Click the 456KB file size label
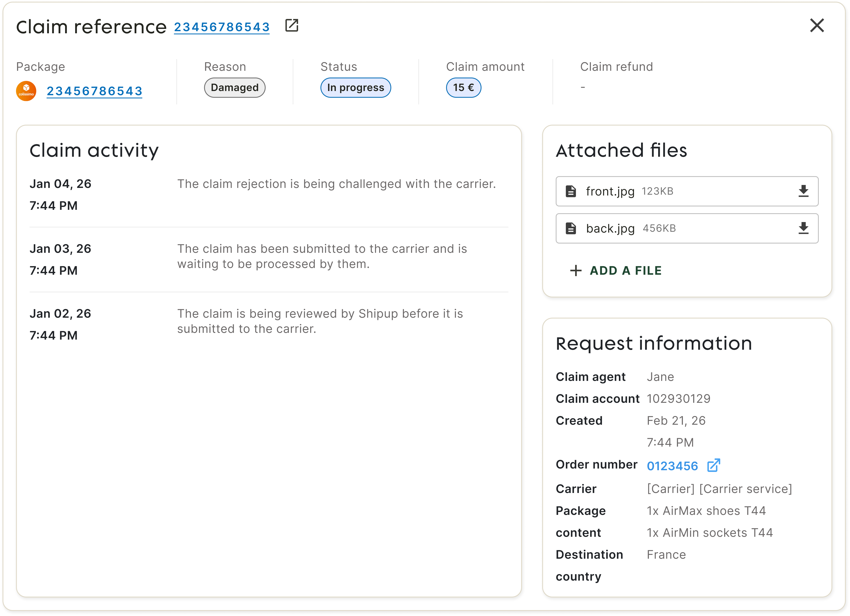The image size is (850, 616). pos(659,228)
